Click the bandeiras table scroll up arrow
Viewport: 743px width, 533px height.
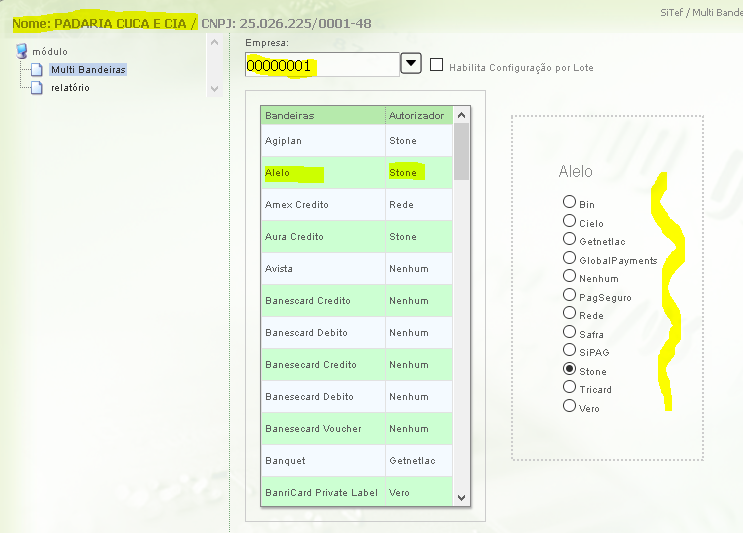(x=462, y=115)
